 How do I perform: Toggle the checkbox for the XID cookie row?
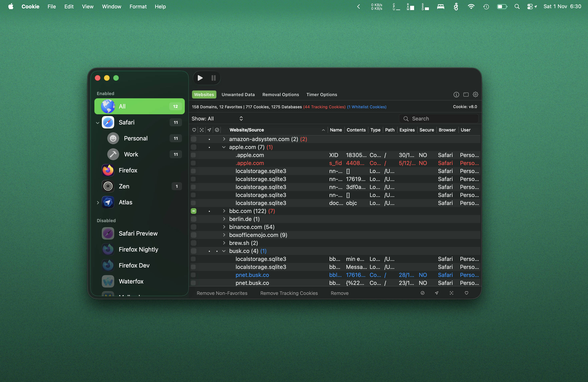pos(193,155)
